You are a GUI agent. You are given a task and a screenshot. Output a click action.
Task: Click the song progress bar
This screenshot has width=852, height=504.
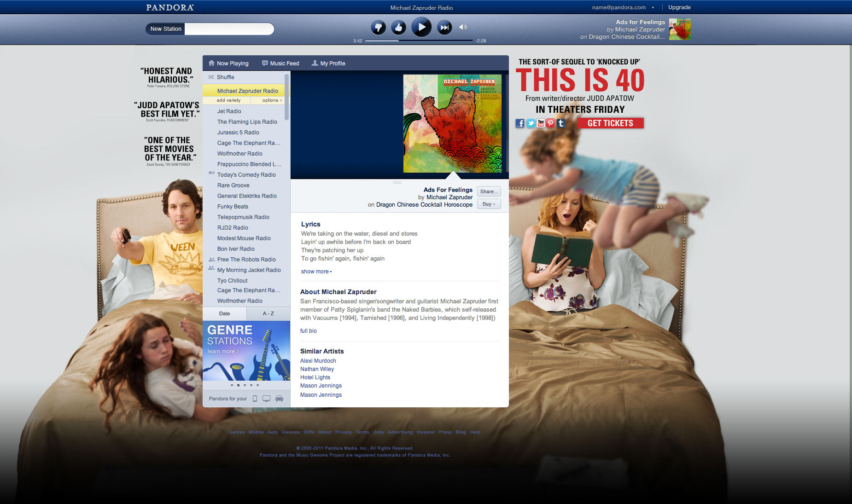click(x=419, y=41)
